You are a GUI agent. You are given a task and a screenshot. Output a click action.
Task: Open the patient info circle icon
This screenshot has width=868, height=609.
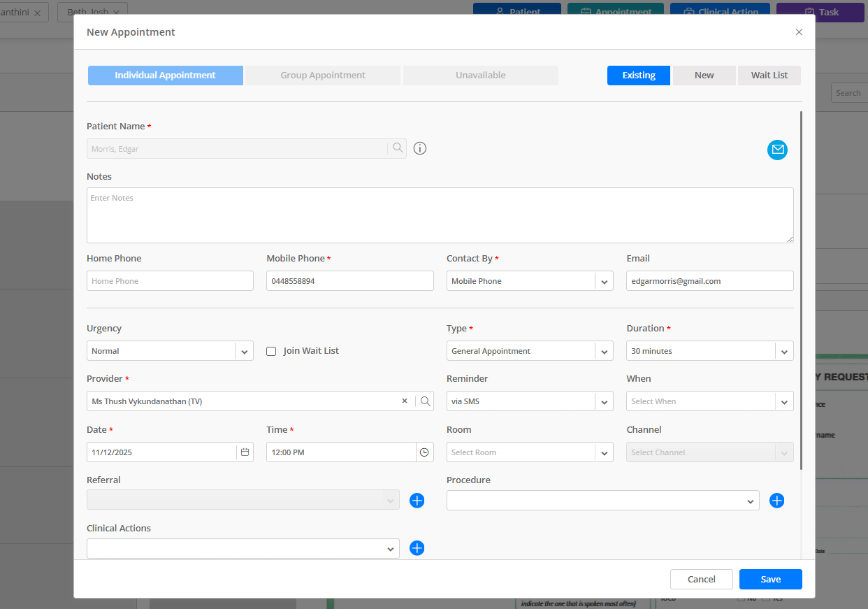[x=420, y=148]
